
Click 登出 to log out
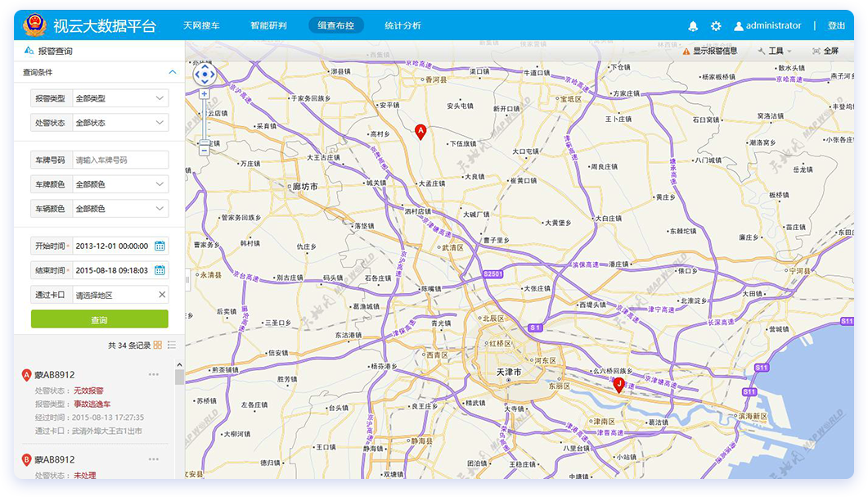(x=836, y=25)
